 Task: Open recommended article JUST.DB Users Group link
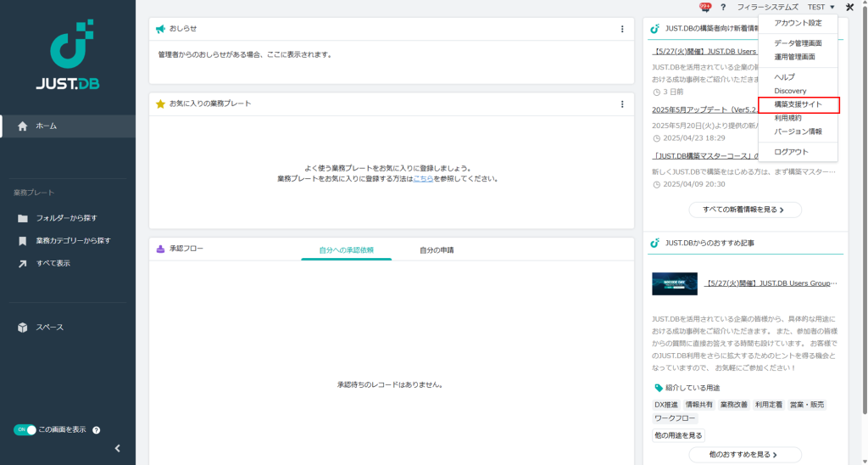771,283
